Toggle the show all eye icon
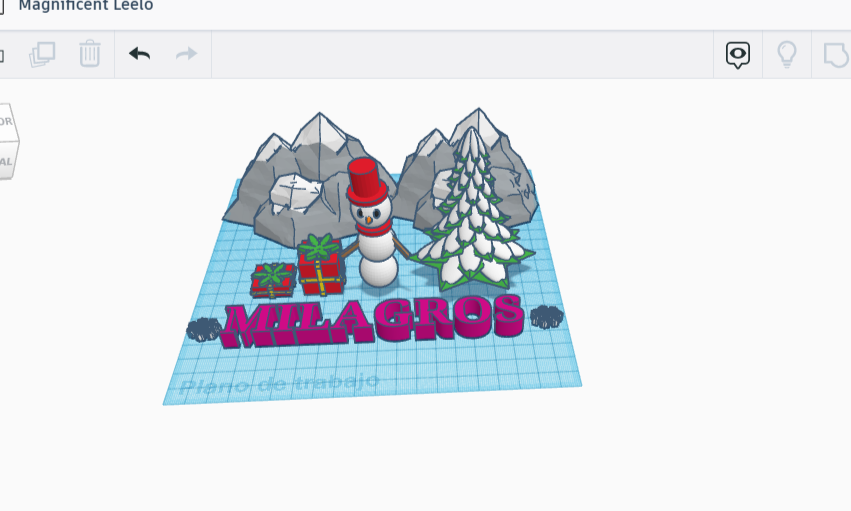This screenshot has width=851, height=511. [x=738, y=55]
